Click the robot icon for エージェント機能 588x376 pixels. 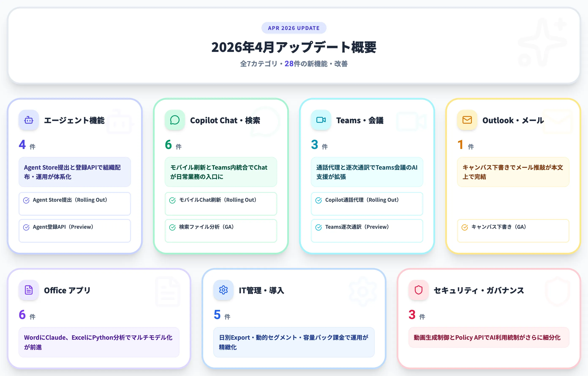coord(29,120)
